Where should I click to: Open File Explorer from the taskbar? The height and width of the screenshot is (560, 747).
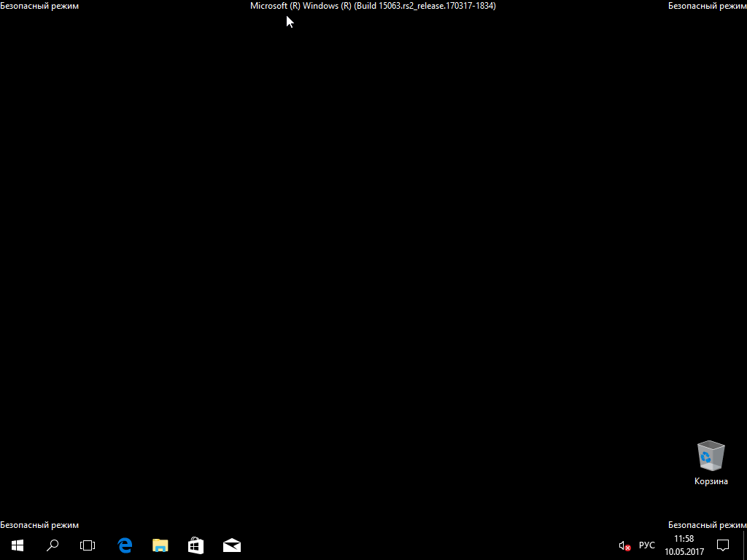tap(160, 545)
